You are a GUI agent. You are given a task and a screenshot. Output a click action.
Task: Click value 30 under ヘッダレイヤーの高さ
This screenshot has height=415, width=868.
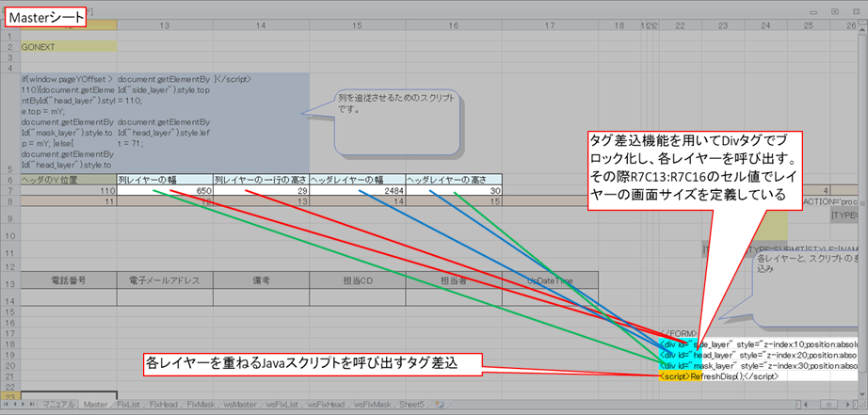(454, 190)
